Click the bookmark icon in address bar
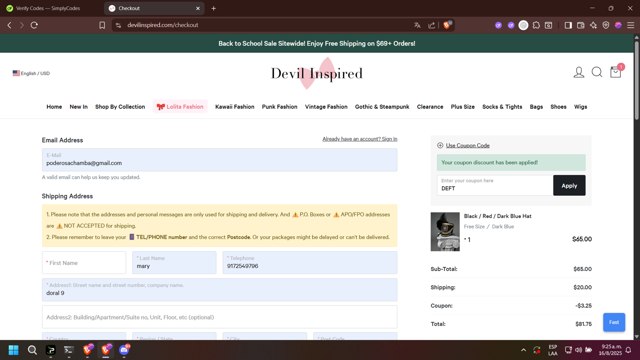640x360 pixels. tap(102, 25)
